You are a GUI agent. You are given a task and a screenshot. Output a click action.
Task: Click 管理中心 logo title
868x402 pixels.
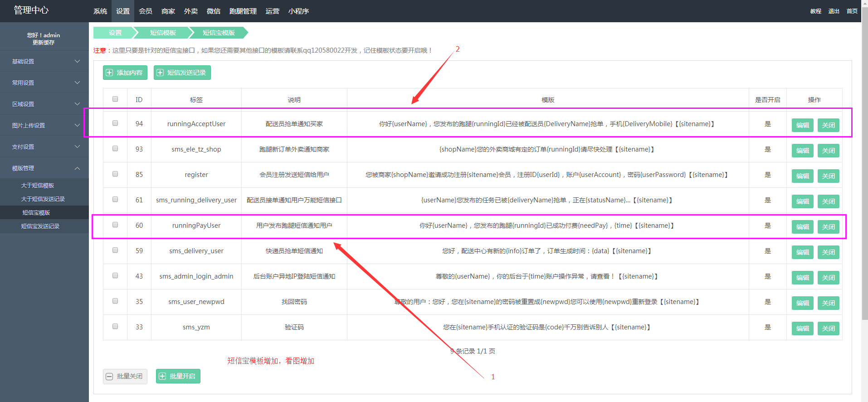(x=31, y=10)
